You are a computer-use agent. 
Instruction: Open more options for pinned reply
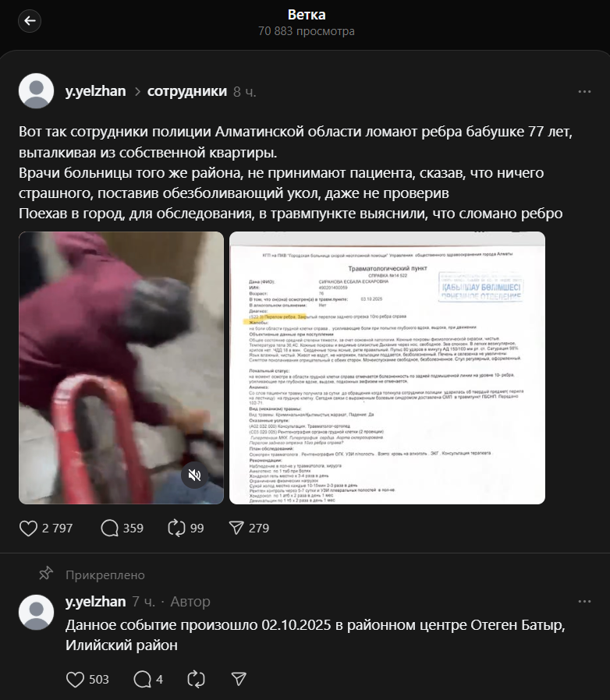(584, 602)
